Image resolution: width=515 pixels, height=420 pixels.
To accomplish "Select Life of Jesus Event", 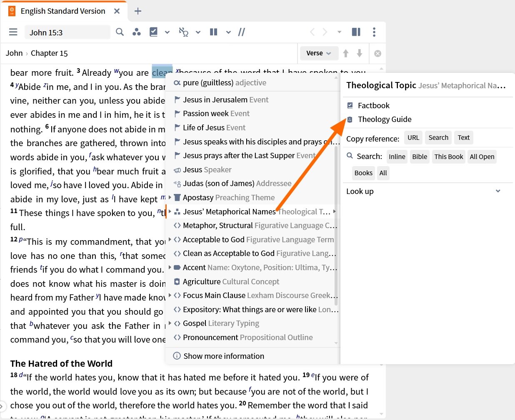I will pyautogui.click(x=252, y=128).
